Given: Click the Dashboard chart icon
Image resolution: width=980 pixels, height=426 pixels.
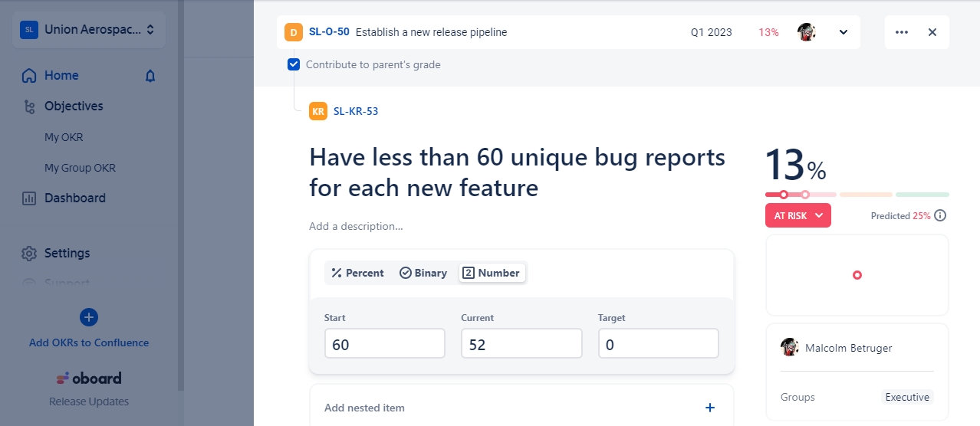Looking at the screenshot, I should tap(29, 198).
